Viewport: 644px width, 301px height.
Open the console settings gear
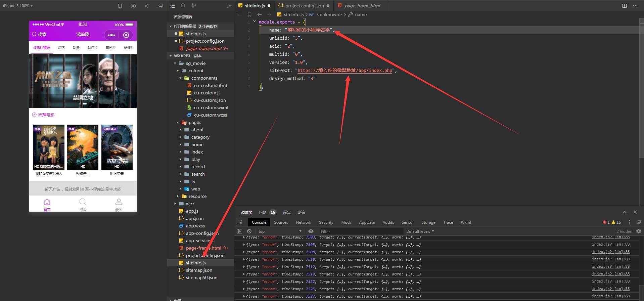click(x=639, y=231)
